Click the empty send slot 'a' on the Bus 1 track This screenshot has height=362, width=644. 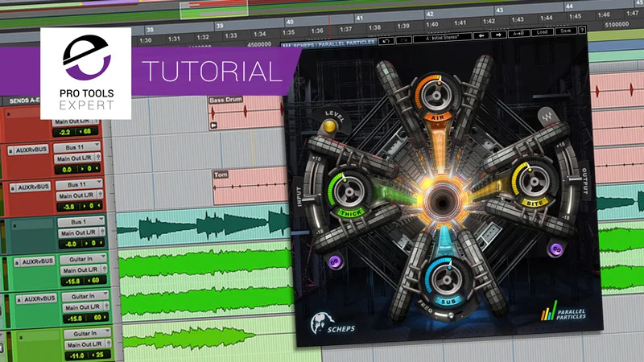pyautogui.click(x=33, y=225)
